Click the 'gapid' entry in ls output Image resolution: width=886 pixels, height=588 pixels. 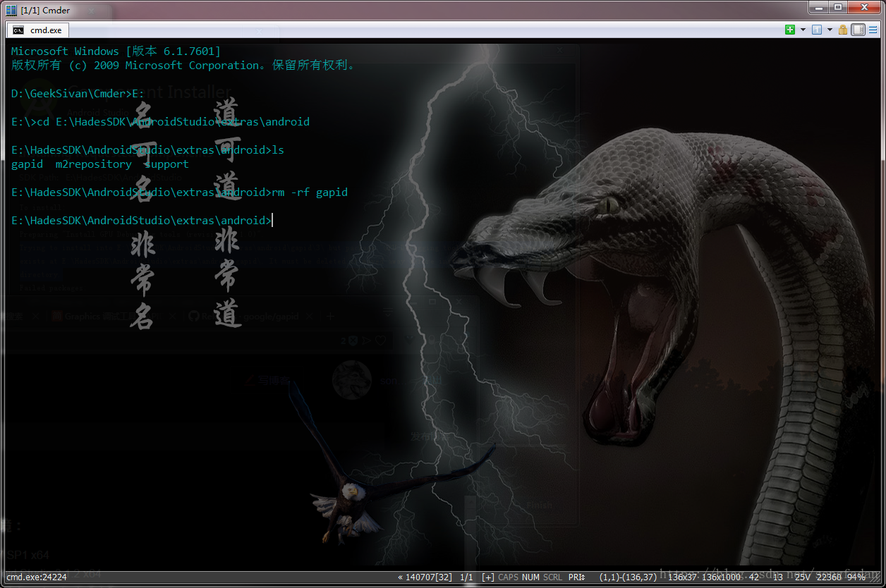27,164
